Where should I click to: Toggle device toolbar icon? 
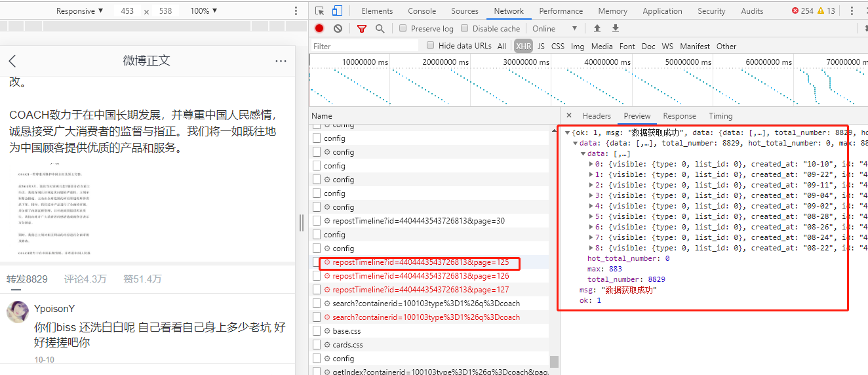(x=337, y=10)
